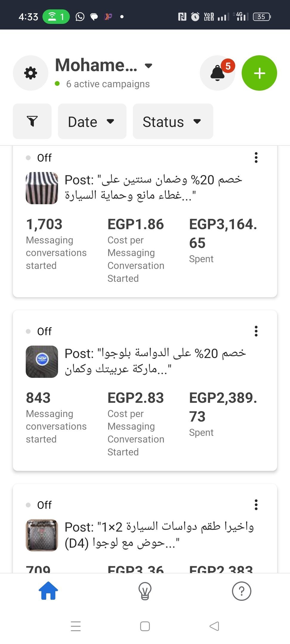Open the lightbulb insights tab
The height and width of the screenshot is (644, 290).
point(145,591)
